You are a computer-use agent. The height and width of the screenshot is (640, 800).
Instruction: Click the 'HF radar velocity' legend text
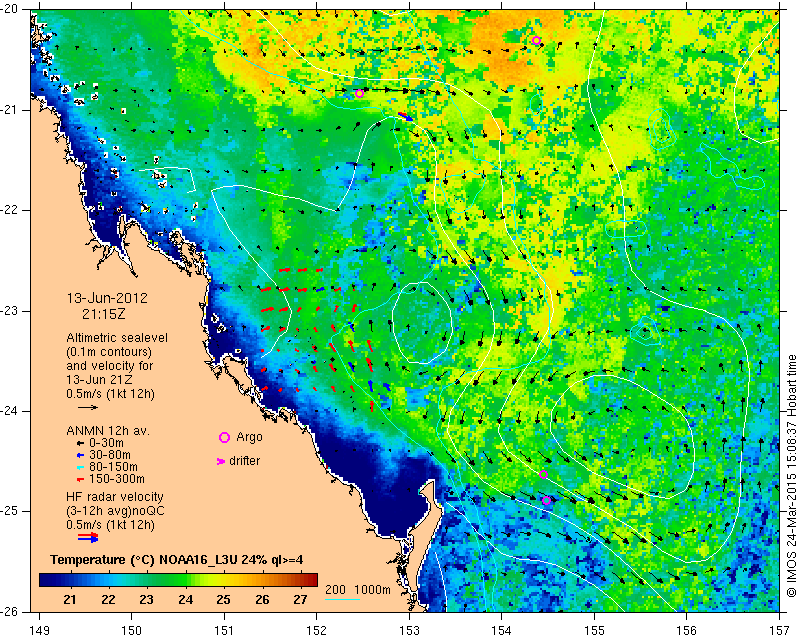coord(115,497)
